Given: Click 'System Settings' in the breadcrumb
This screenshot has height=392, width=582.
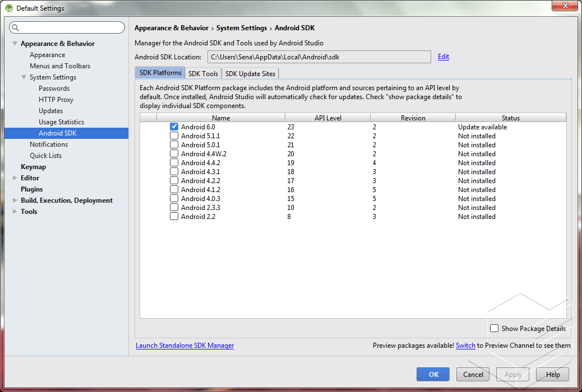Looking at the screenshot, I should coord(242,28).
